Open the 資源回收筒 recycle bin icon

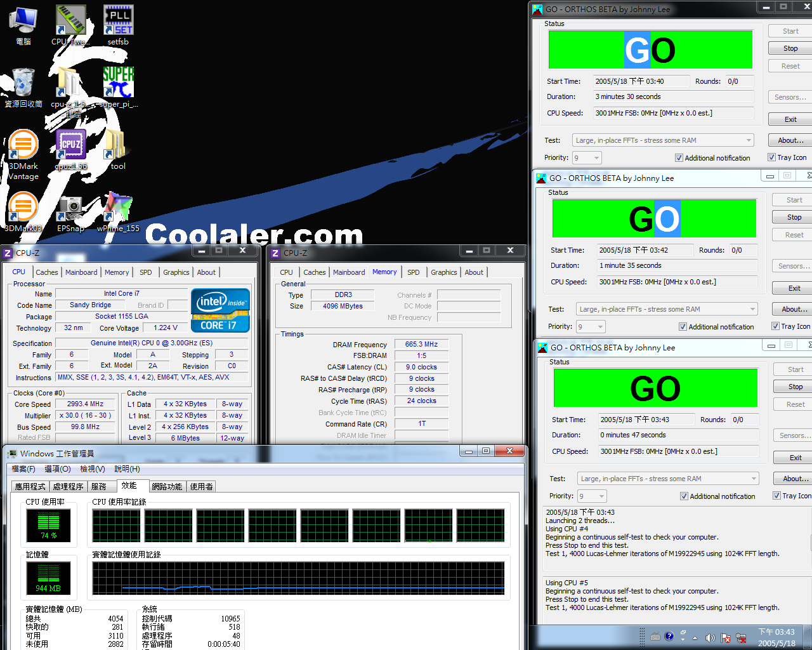click(x=23, y=88)
